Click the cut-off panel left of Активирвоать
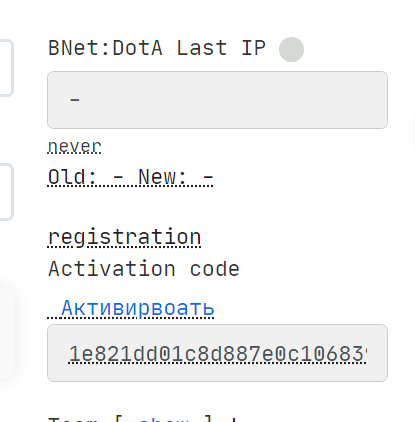415x422 pixels. coord(7,333)
